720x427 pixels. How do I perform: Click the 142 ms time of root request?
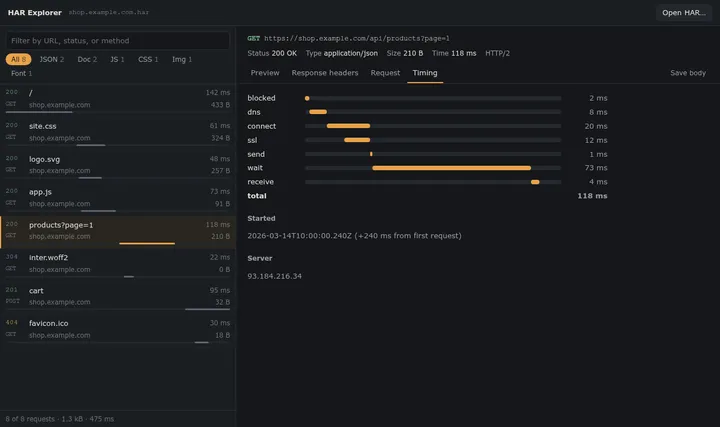click(218, 92)
